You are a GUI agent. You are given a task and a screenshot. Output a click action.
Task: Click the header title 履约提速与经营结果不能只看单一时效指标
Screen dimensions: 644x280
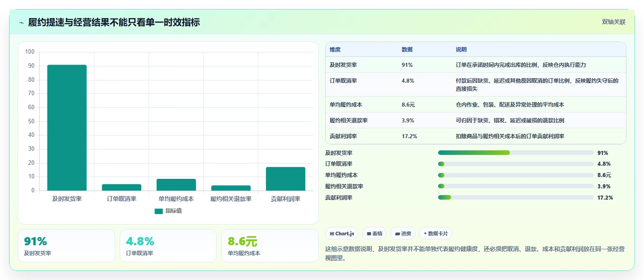click(x=114, y=22)
